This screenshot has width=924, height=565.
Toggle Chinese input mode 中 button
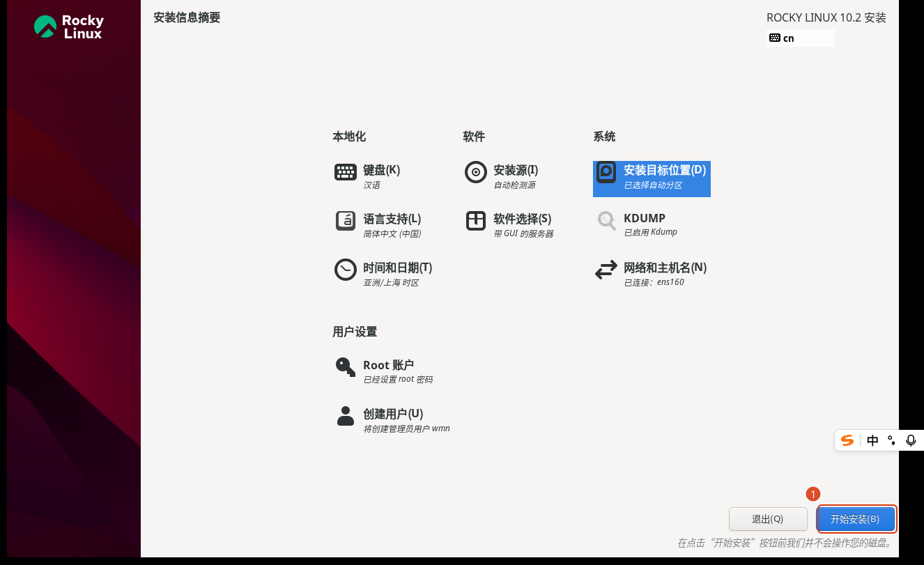pyautogui.click(x=872, y=440)
